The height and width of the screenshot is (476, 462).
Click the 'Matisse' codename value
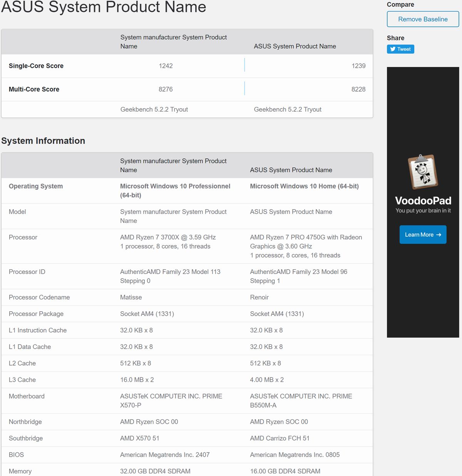point(131,297)
